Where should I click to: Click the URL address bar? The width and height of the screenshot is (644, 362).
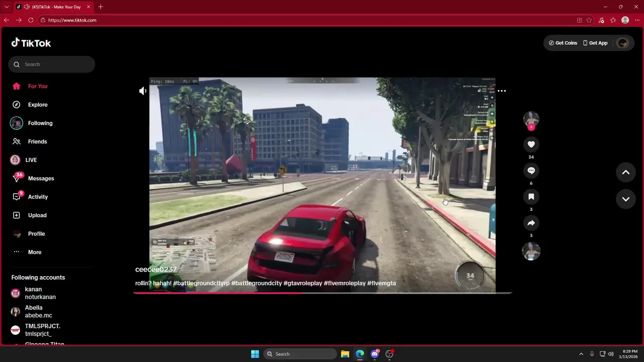[x=307, y=20]
